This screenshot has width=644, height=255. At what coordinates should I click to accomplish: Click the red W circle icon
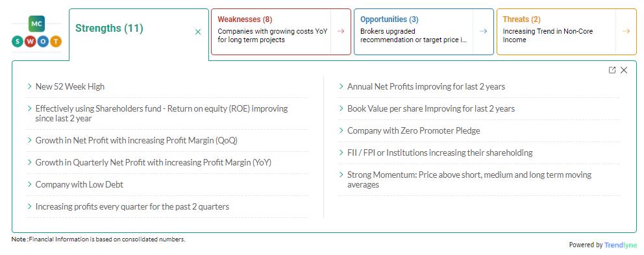click(x=31, y=41)
